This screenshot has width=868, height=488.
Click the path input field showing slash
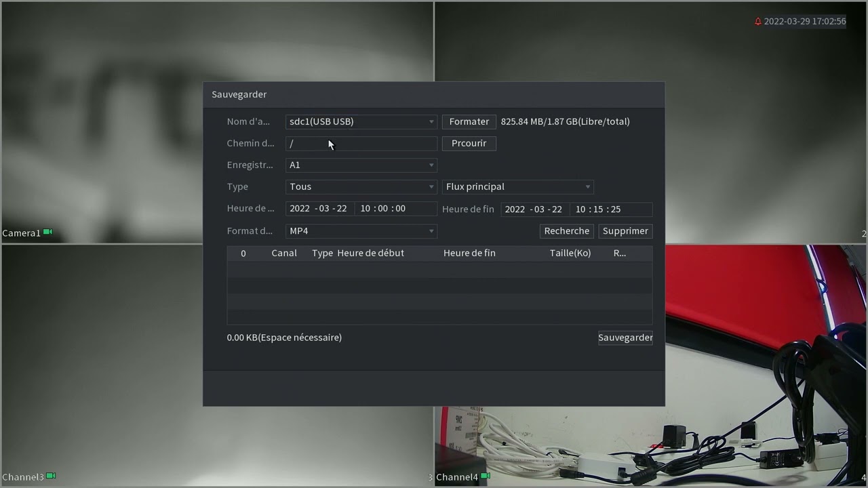(361, 143)
